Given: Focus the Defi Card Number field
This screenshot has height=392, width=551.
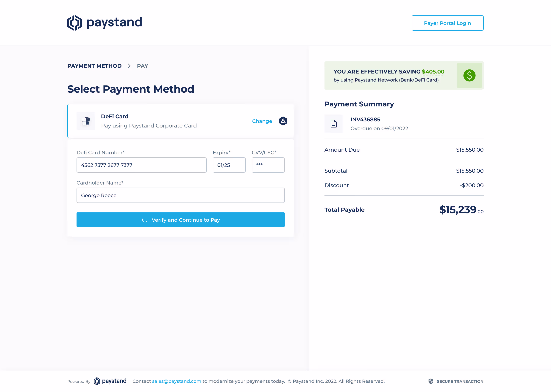Looking at the screenshot, I should point(141,165).
